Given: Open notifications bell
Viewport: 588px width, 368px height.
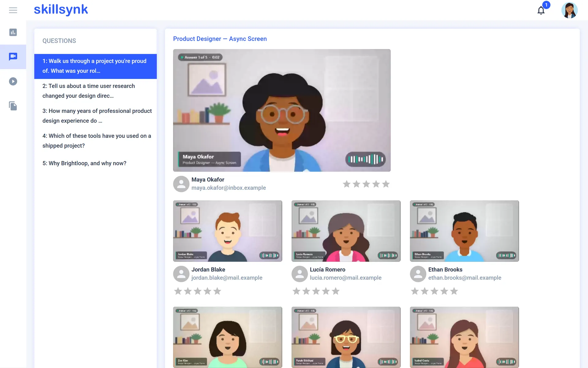Looking at the screenshot, I should [541, 10].
